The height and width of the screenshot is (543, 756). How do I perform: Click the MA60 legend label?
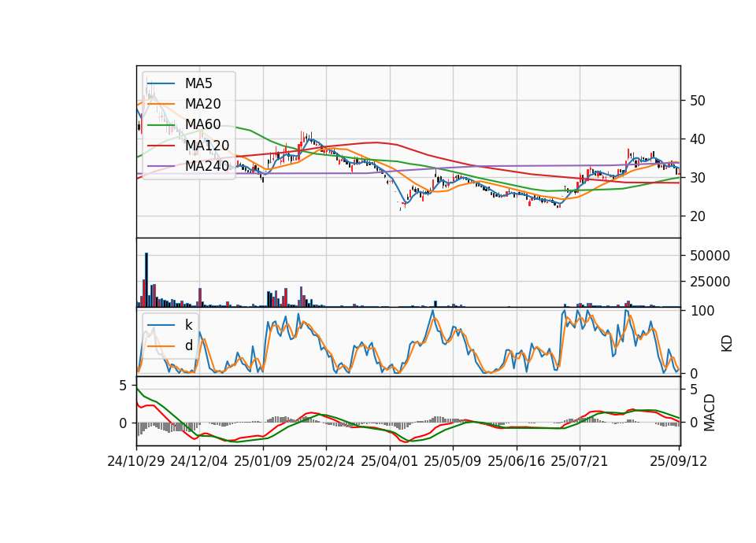(202, 125)
